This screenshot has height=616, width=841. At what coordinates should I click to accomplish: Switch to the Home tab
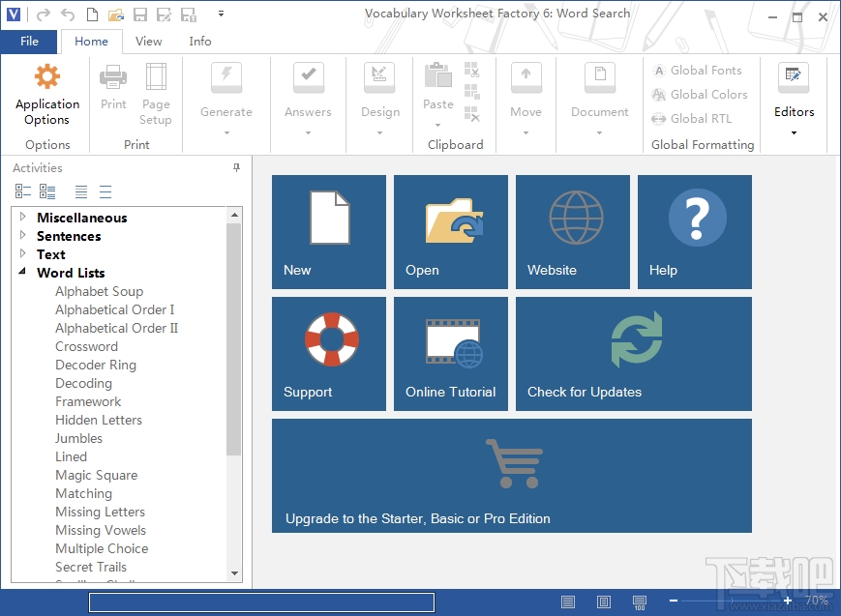[x=91, y=42]
